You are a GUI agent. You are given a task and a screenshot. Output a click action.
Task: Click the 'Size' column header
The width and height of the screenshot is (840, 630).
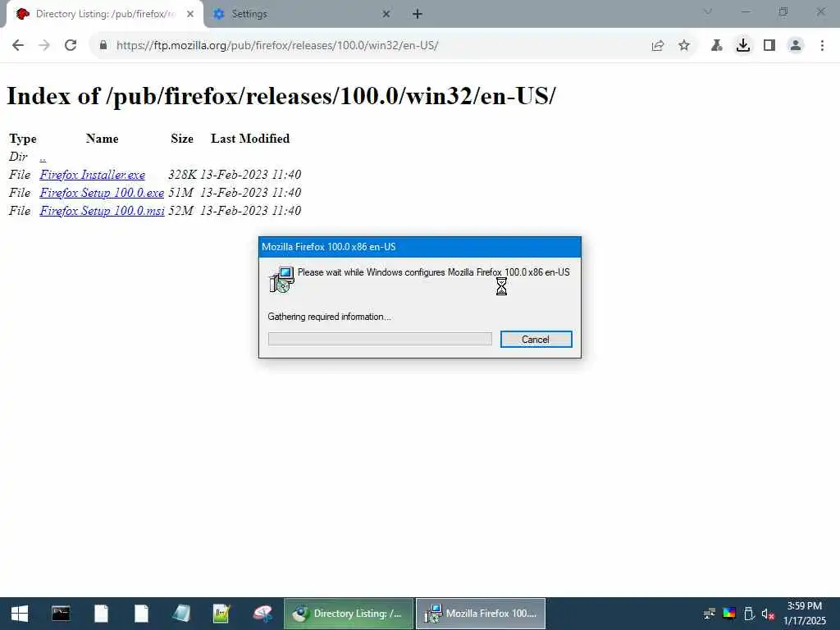coord(182,139)
